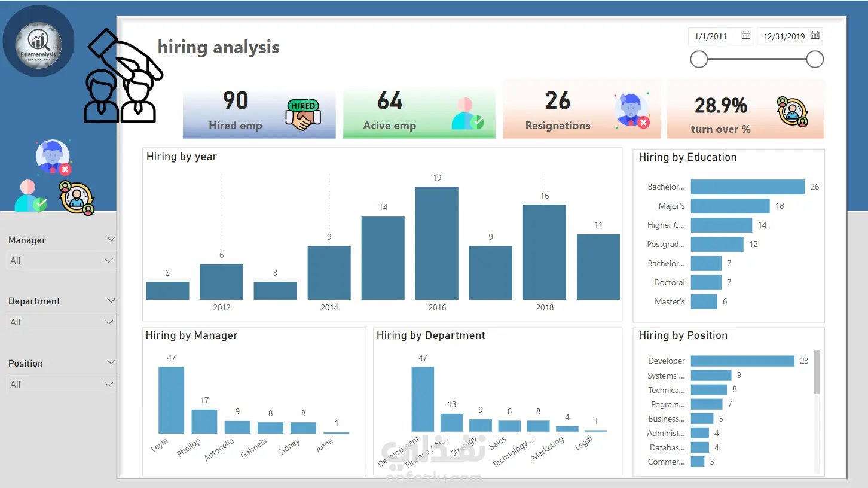Click the Major's education bar
868x488 pixels.
pos(731,206)
